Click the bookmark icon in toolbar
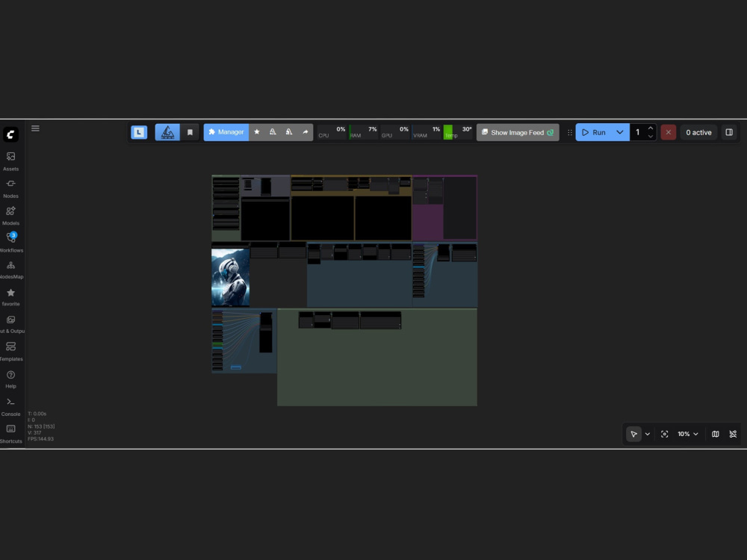The width and height of the screenshot is (747, 560). (190, 132)
